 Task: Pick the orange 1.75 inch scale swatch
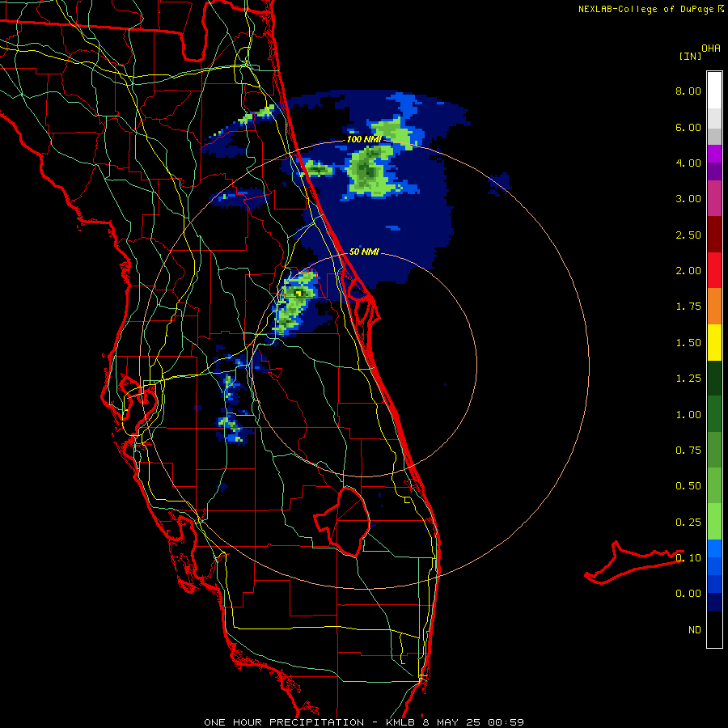[714, 307]
